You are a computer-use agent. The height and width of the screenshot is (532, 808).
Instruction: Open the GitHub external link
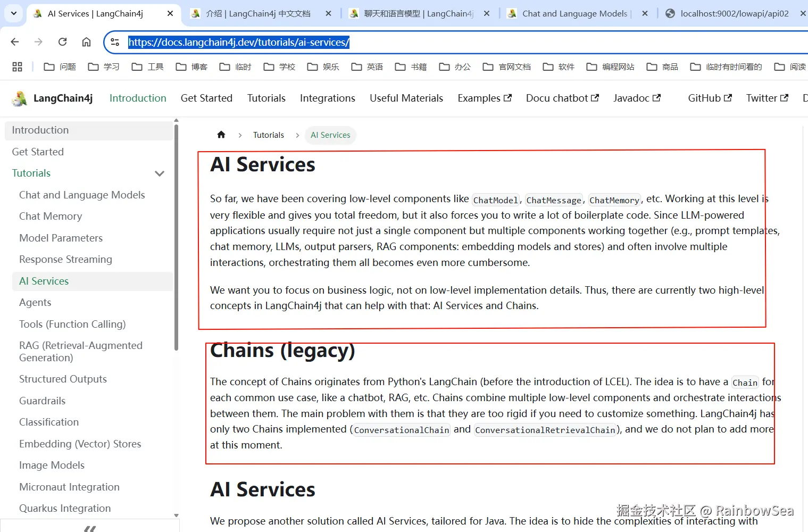710,98
